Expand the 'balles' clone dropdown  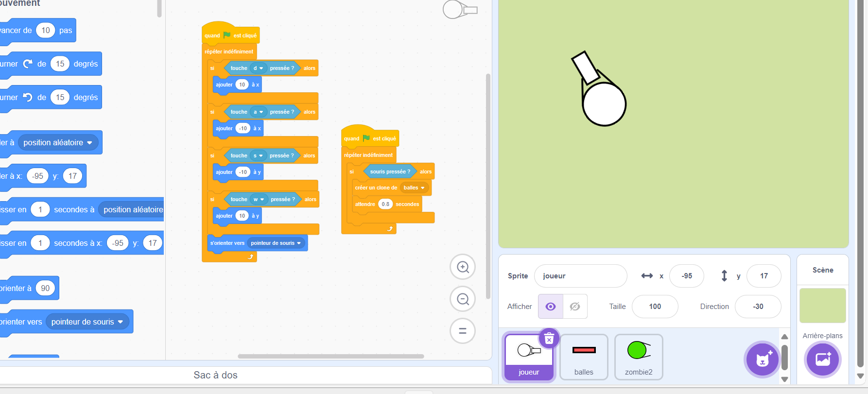pos(423,188)
